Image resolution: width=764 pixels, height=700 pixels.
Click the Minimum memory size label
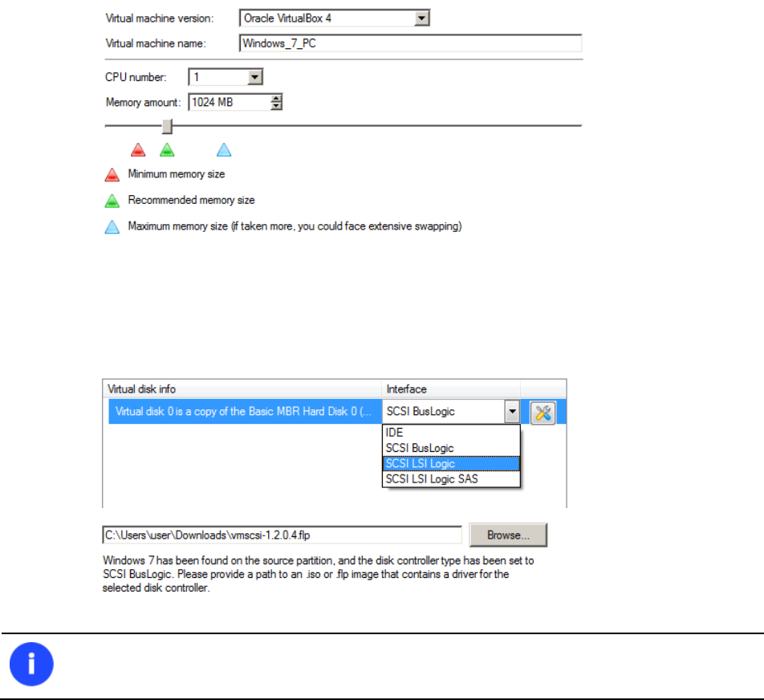point(177,174)
